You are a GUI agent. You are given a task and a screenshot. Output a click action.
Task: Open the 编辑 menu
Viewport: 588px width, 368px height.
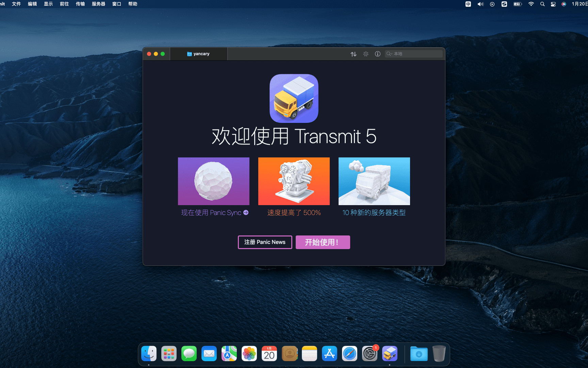coord(32,4)
